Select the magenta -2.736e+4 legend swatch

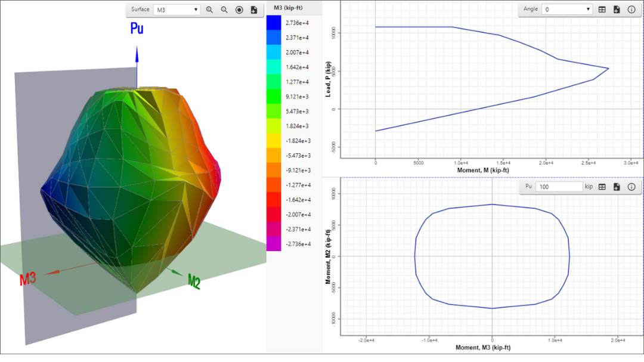click(x=274, y=244)
